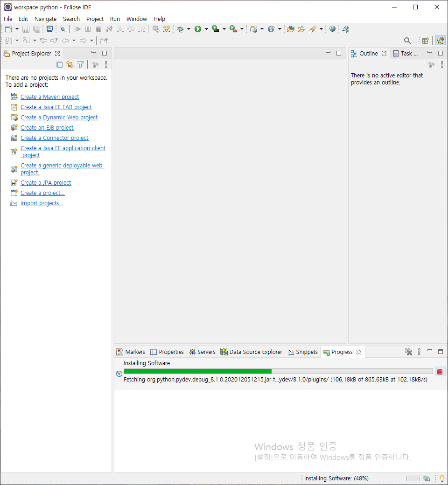This screenshot has height=485, width=448.
Task: Click the Skip All Breakpoints icon
Action: 63,29
